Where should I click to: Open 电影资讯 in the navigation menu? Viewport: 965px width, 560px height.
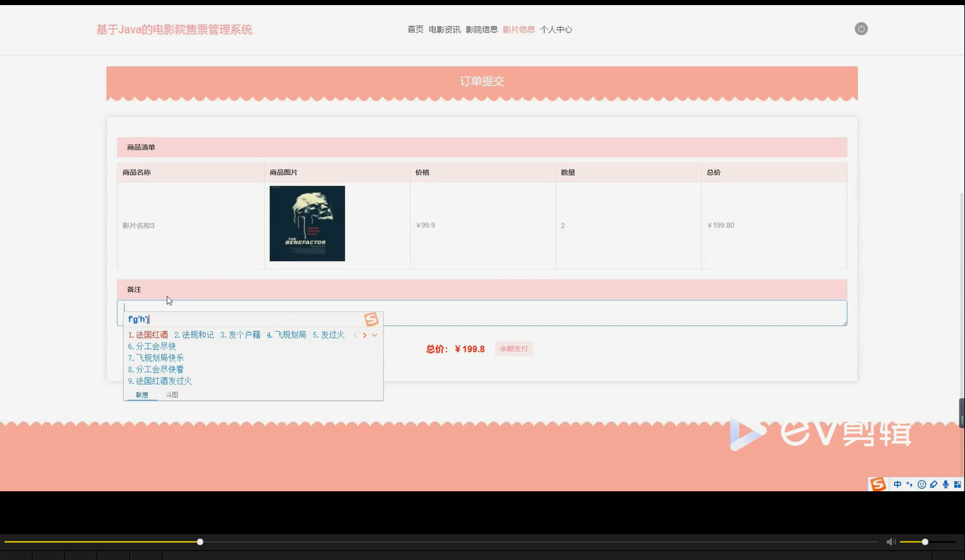click(444, 29)
